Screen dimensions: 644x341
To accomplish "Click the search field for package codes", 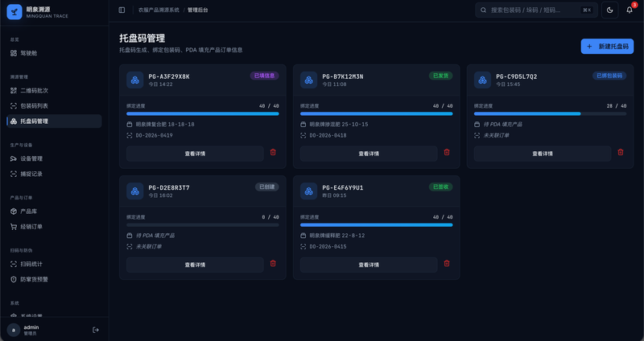I will (x=536, y=10).
